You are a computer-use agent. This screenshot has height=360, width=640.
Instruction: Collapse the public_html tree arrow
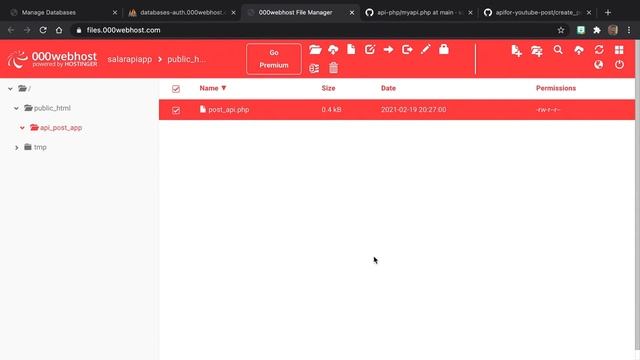click(x=16, y=108)
